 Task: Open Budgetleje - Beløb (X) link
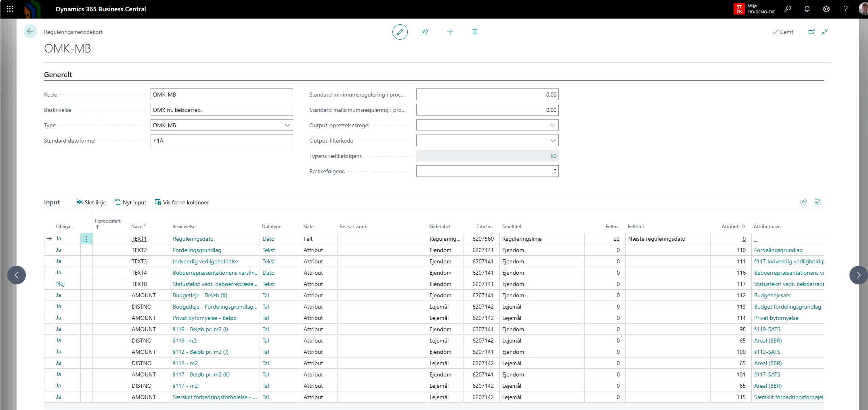tap(200, 295)
